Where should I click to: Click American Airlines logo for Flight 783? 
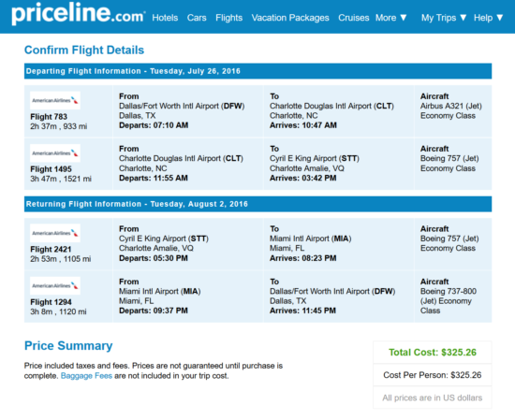point(55,100)
